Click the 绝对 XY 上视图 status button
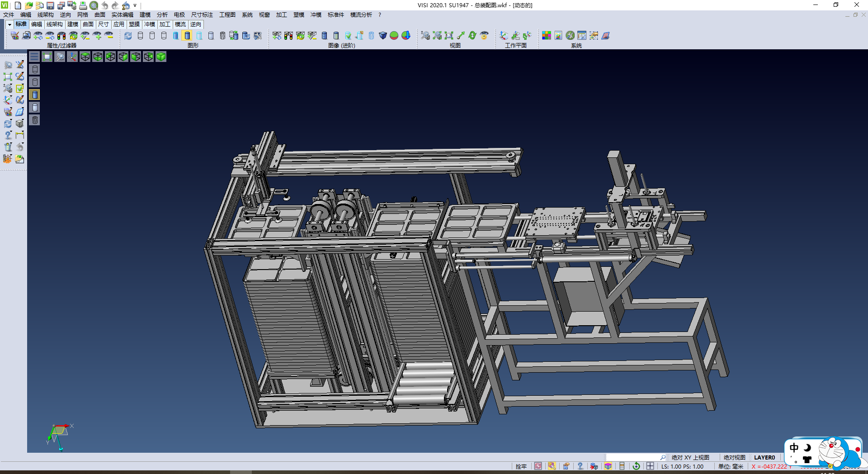The width and height of the screenshot is (868, 474). coord(690,457)
